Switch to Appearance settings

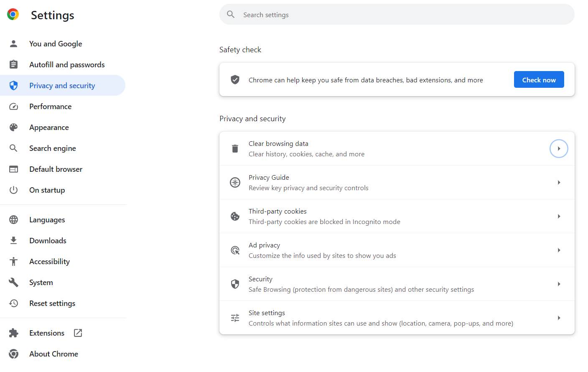(x=63, y=127)
